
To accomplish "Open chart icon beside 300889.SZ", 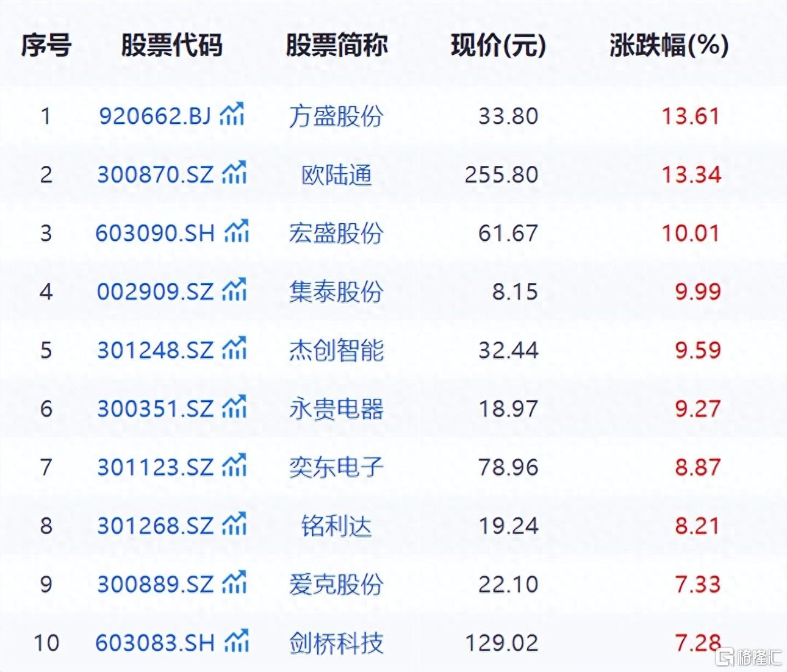I will (235, 582).
